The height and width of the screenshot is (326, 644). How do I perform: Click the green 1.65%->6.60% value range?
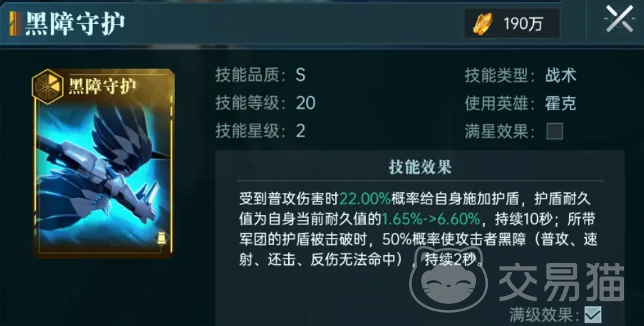click(x=431, y=219)
